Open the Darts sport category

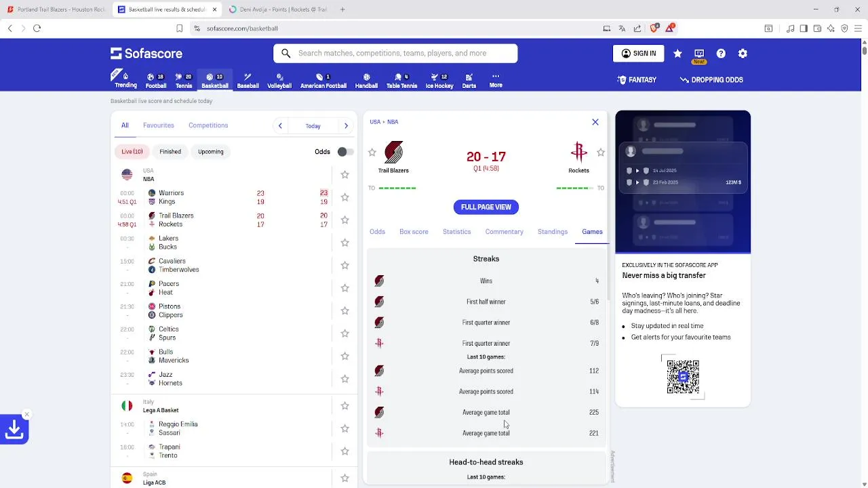[469, 80]
